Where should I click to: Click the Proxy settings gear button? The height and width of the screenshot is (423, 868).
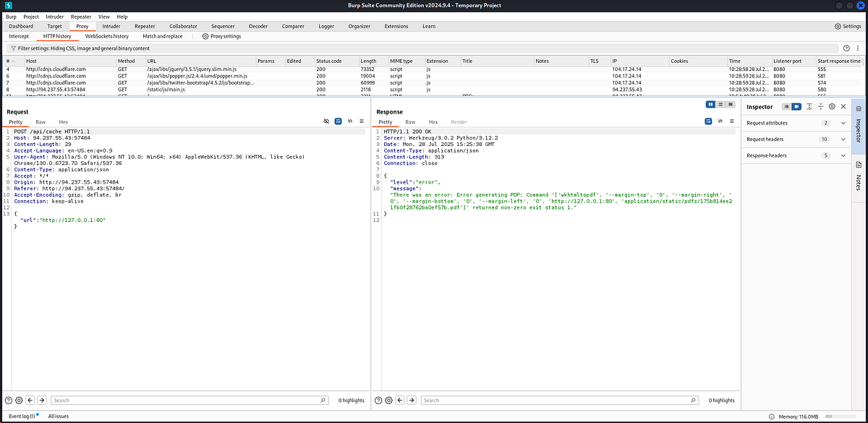(x=221, y=36)
